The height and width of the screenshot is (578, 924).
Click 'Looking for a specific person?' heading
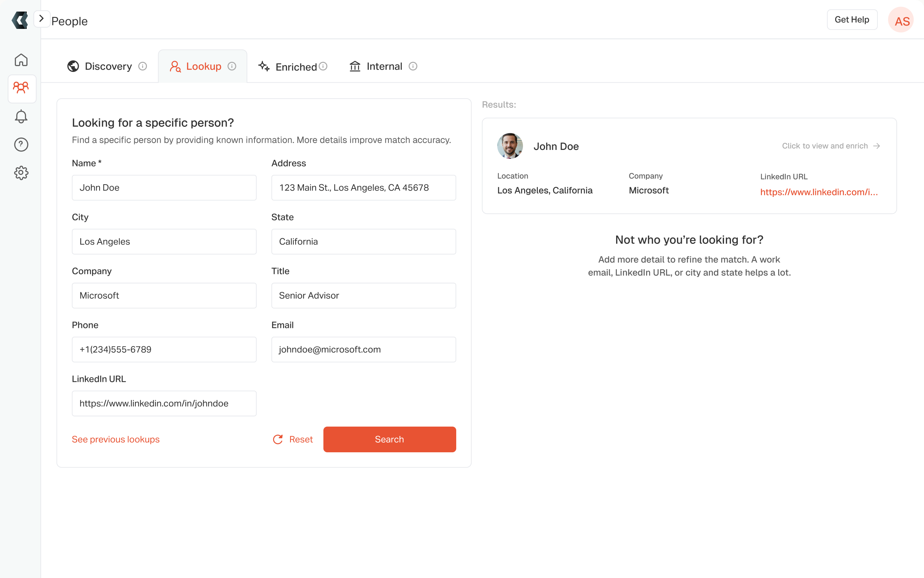tap(153, 123)
